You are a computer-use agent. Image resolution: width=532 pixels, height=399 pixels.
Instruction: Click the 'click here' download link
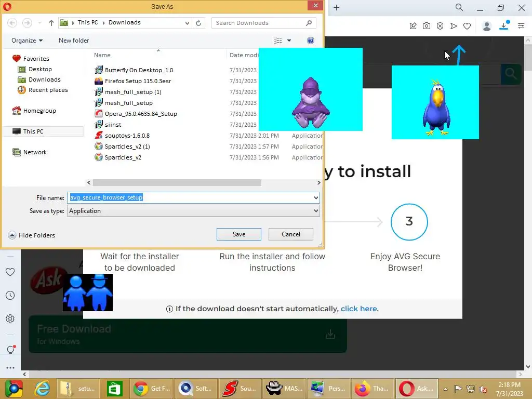click(x=358, y=309)
